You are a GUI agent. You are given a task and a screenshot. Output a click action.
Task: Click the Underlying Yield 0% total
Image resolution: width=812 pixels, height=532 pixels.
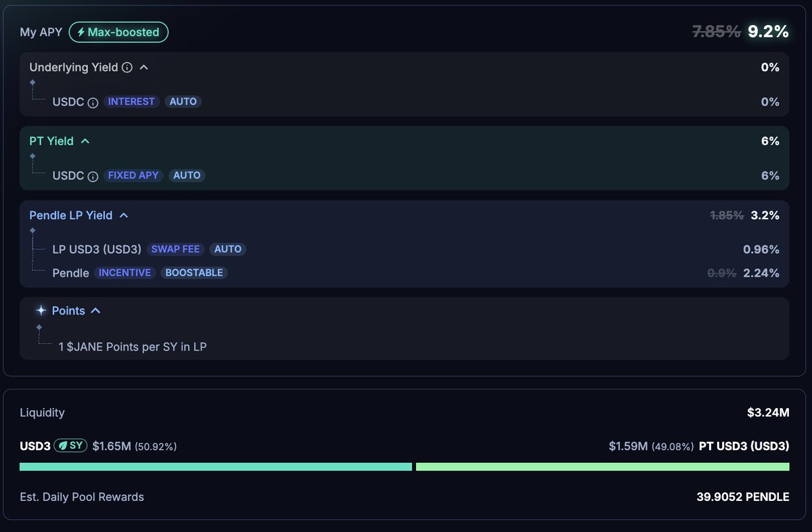tap(770, 68)
